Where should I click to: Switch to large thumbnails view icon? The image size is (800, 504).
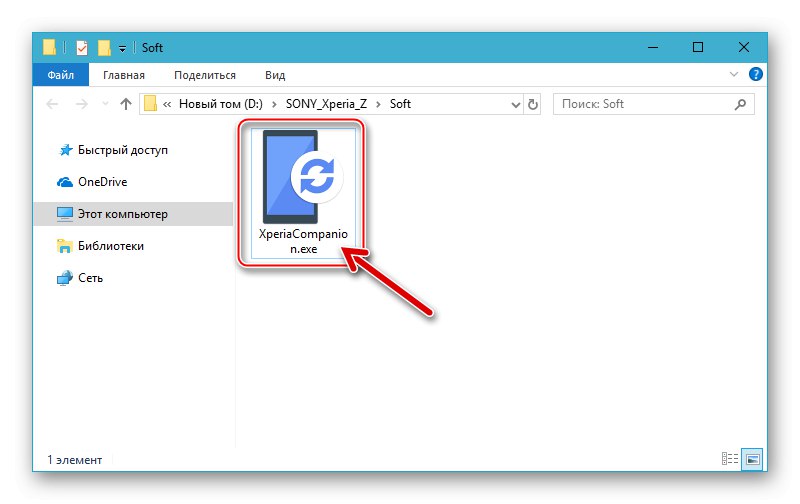(x=752, y=459)
